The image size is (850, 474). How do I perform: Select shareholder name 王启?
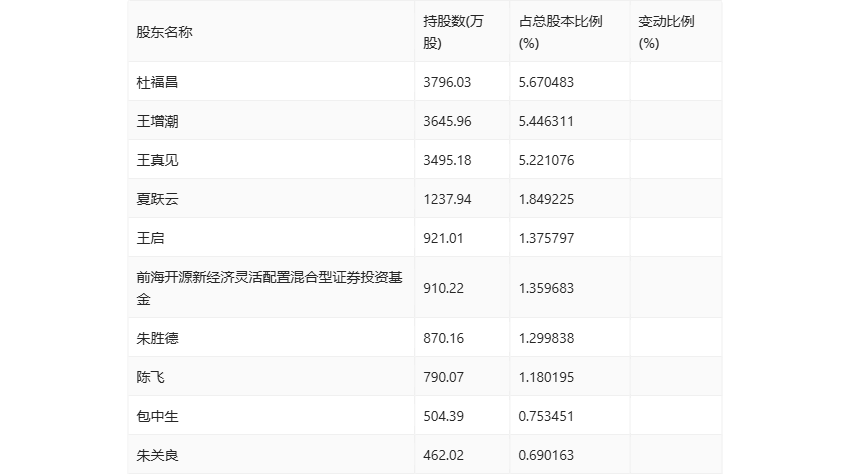click(150, 238)
